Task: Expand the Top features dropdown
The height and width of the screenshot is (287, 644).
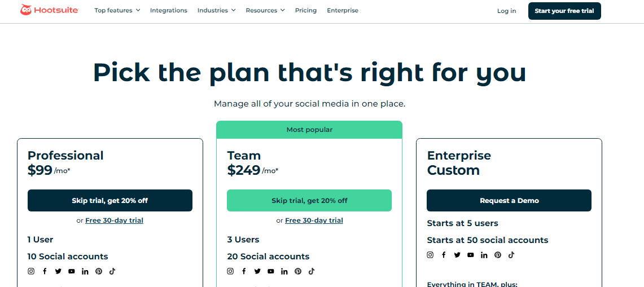Action: [x=117, y=11]
